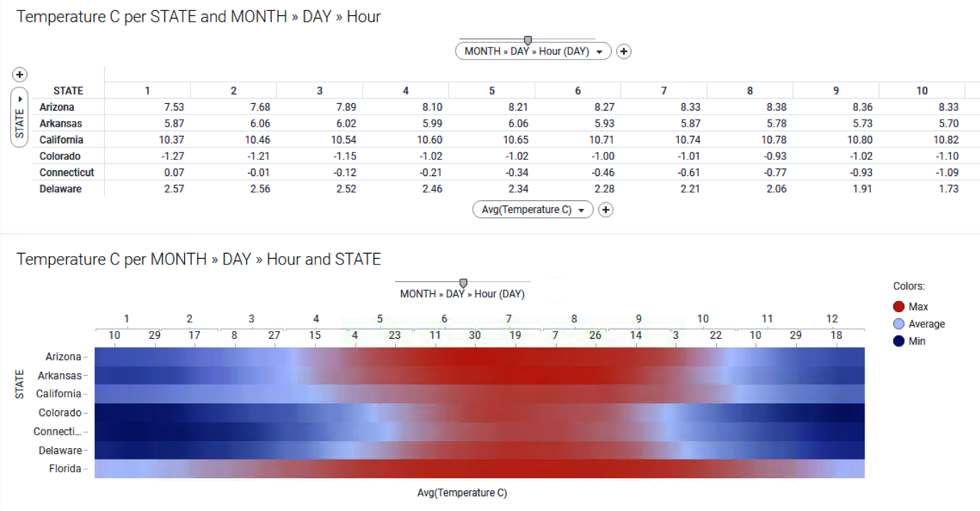
Task: Click the plus icon beside MONTH » DAY » Hour
Action: coord(624,51)
